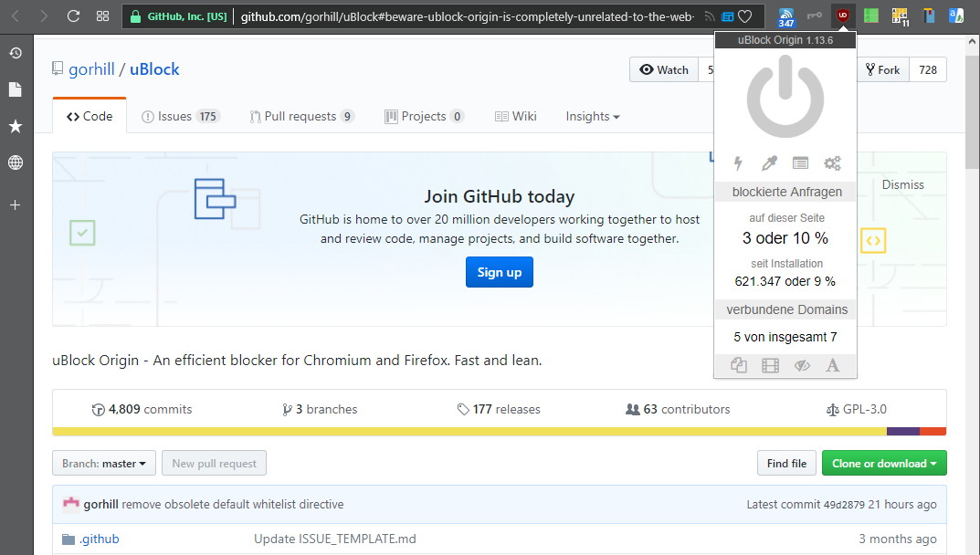
Task: Open the green grid extension icon
Action: 870,16
